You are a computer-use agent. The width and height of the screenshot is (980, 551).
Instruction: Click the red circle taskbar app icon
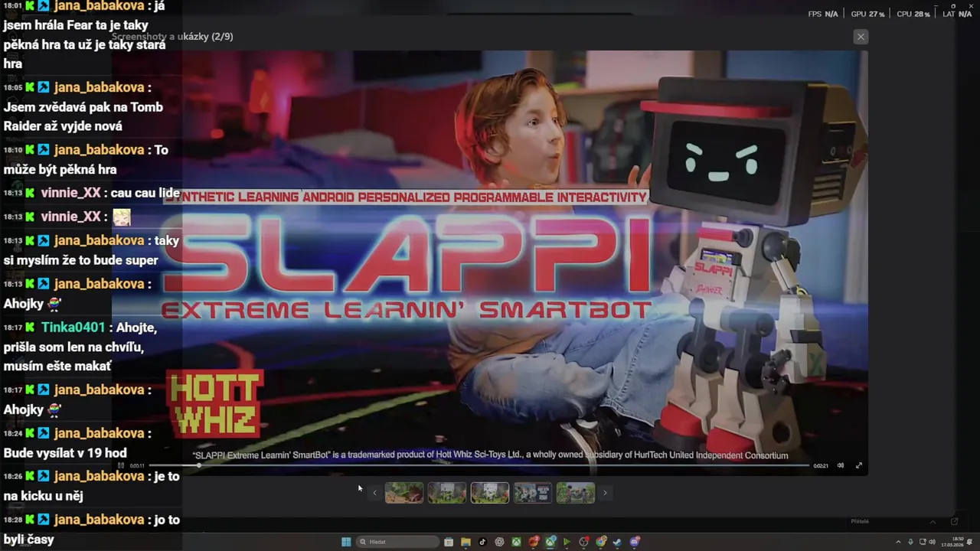point(583,542)
